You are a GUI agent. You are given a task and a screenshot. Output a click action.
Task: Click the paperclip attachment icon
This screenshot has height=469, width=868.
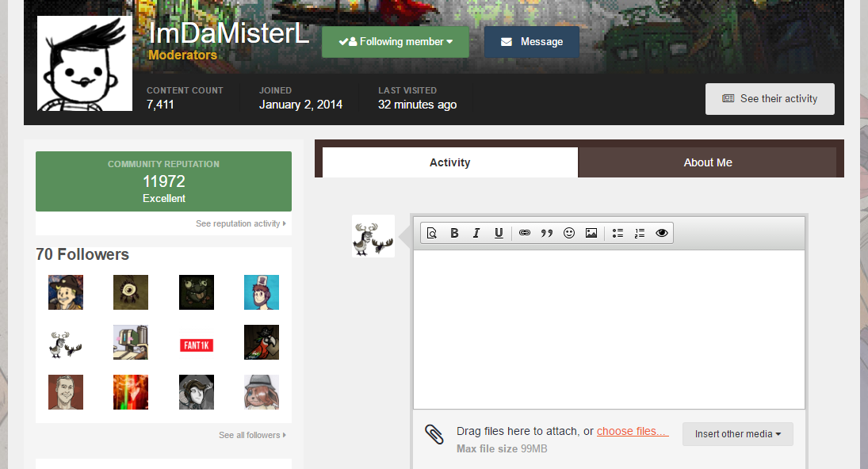coord(434,434)
